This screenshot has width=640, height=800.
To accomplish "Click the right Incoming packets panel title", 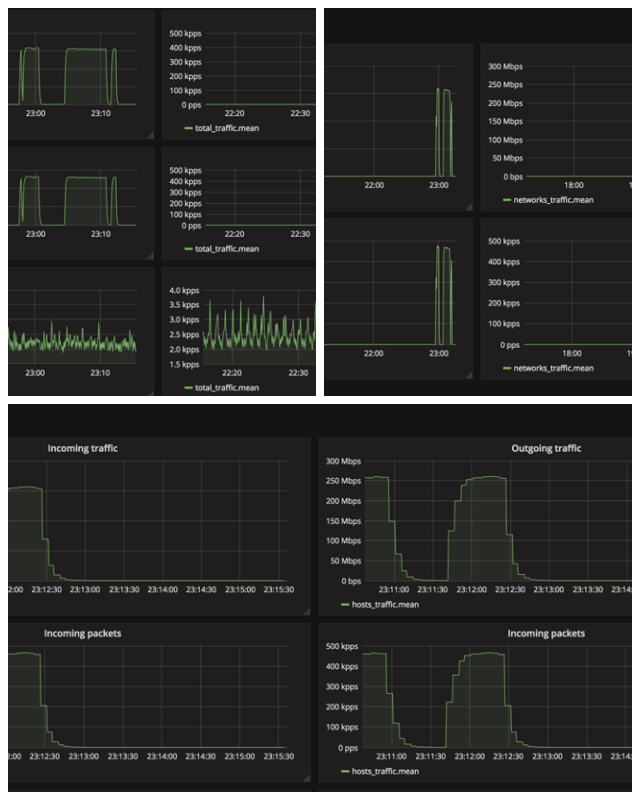I will click(546, 633).
